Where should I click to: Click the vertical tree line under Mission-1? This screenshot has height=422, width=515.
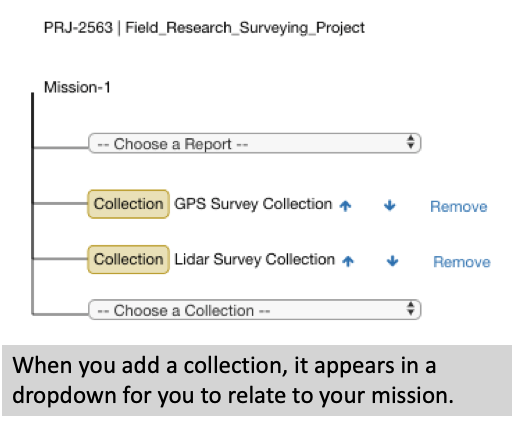tap(32, 203)
